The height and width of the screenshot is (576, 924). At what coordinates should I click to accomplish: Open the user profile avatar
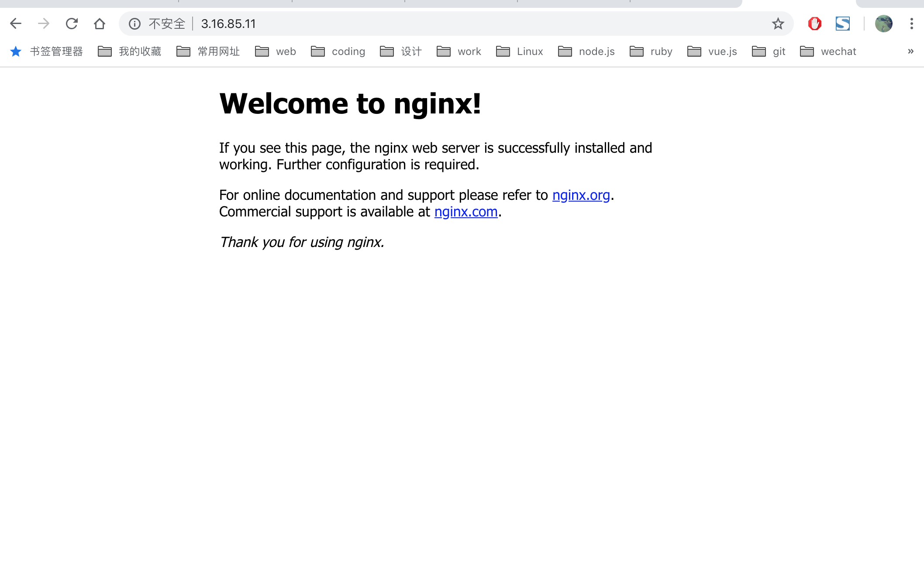883,24
